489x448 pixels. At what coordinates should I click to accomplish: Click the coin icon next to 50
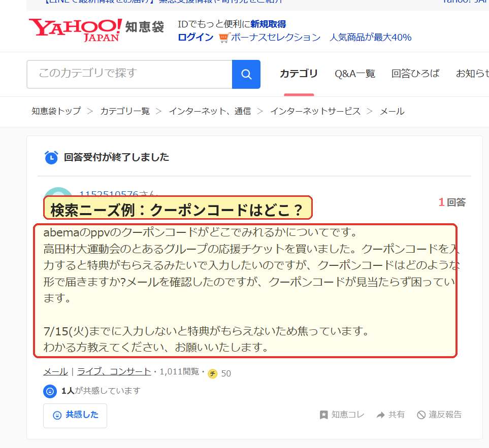pos(213,373)
